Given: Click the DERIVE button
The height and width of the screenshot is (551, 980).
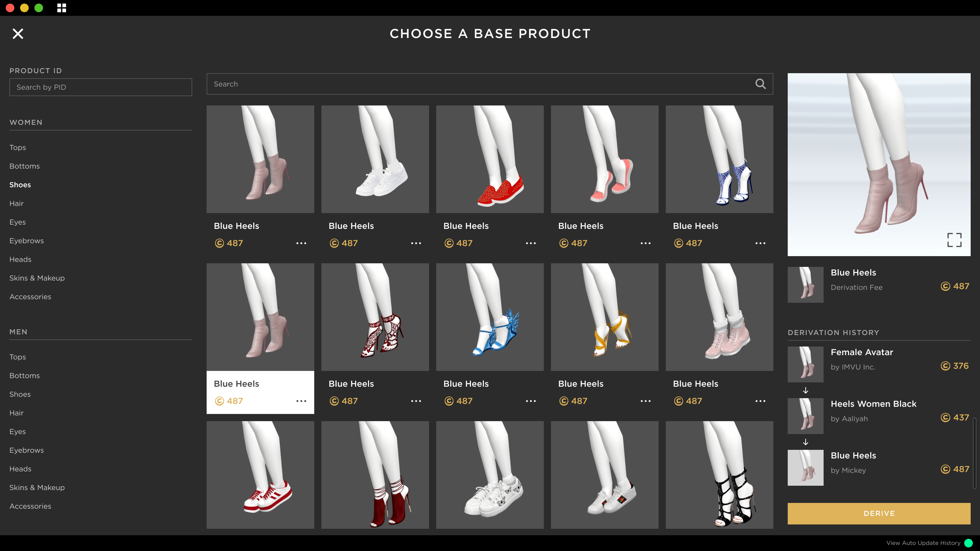Looking at the screenshot, I should (879, 513).
